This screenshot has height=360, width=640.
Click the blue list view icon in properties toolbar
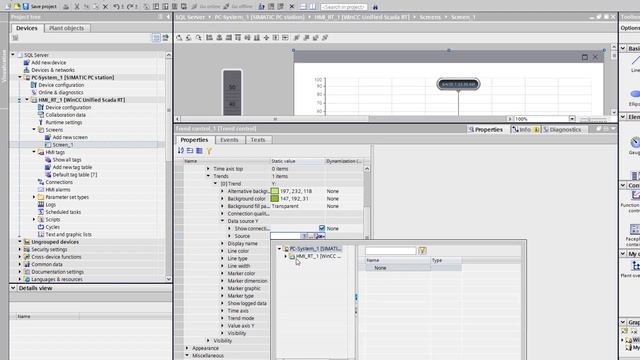[x=200, y=151]
